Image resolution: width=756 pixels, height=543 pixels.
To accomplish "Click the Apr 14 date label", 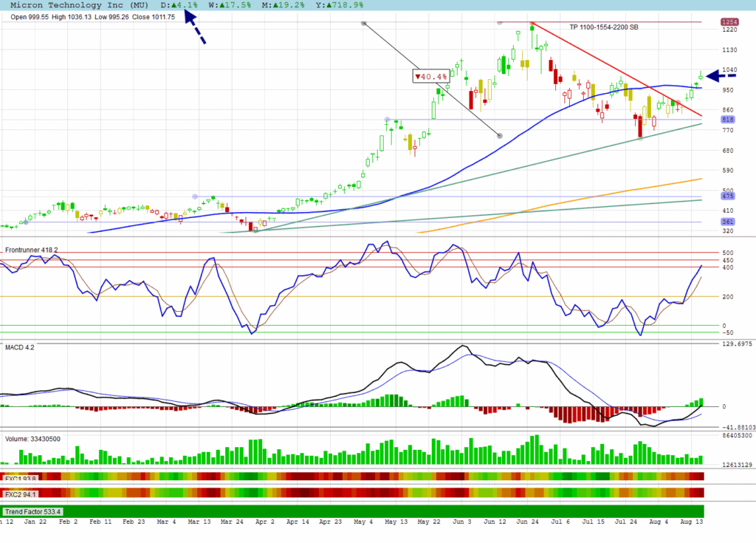I will coord(298,522).
